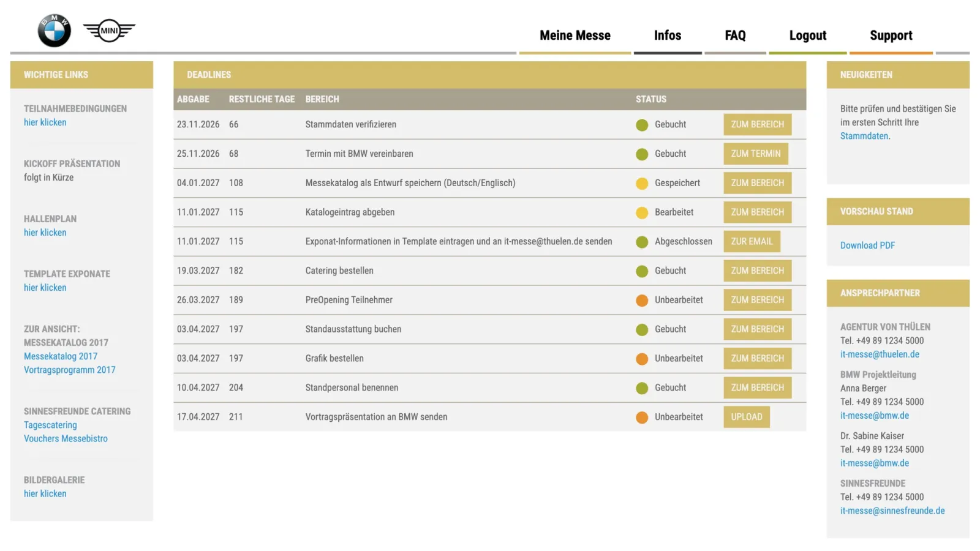Open the Support section

click(x=891, y=36)
